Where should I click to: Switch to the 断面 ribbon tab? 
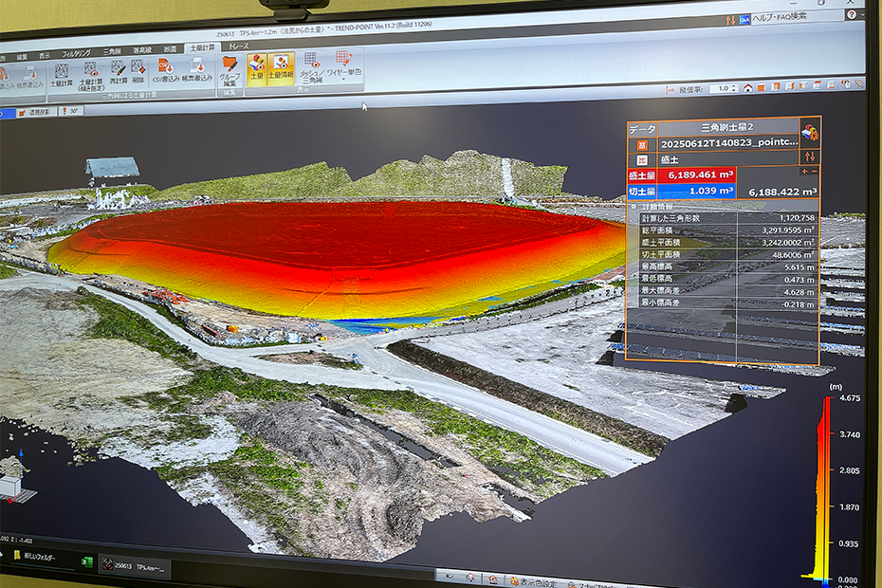[x=169, y=48]
